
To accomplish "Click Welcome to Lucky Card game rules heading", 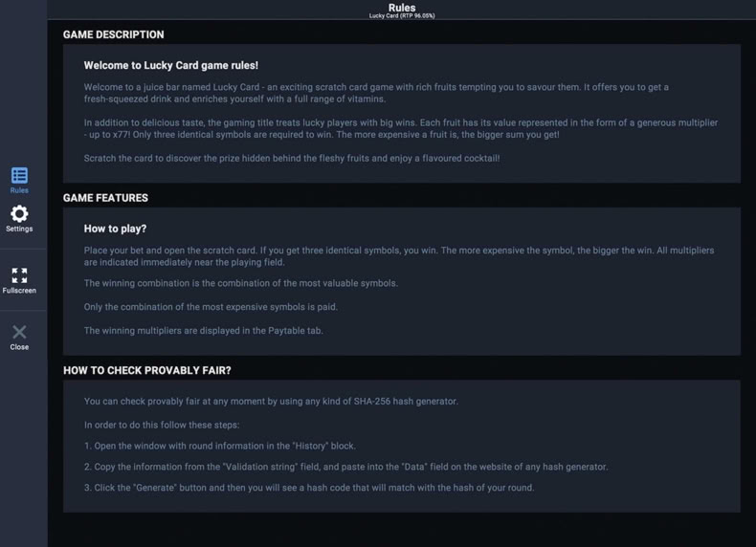I will click(x=171, y=66).
